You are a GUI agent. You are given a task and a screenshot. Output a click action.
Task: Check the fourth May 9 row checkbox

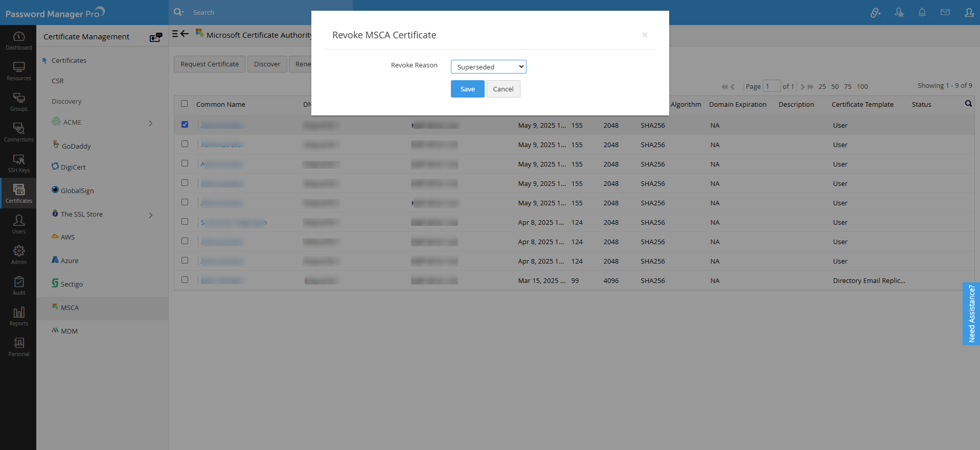point(185,183)
